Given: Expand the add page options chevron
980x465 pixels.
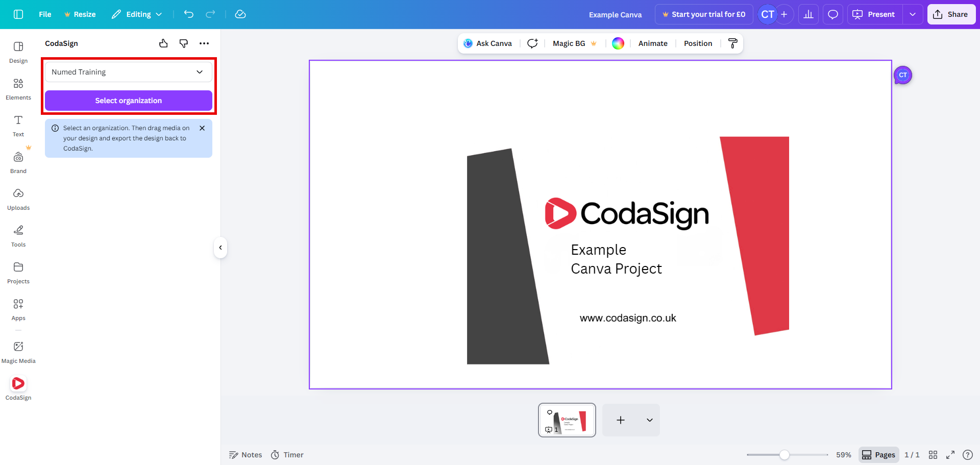Looking at the screenshot, I should [649, 420].
